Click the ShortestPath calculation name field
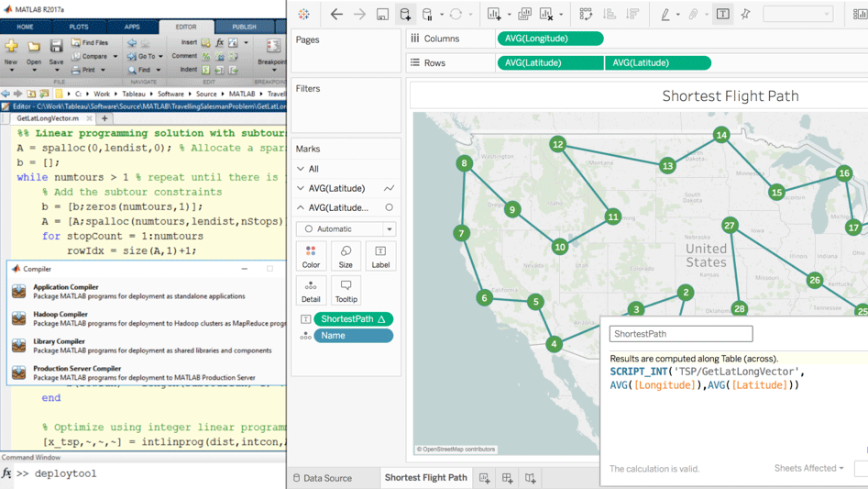This screenshot has height=489, width=868. pos(680,334)
